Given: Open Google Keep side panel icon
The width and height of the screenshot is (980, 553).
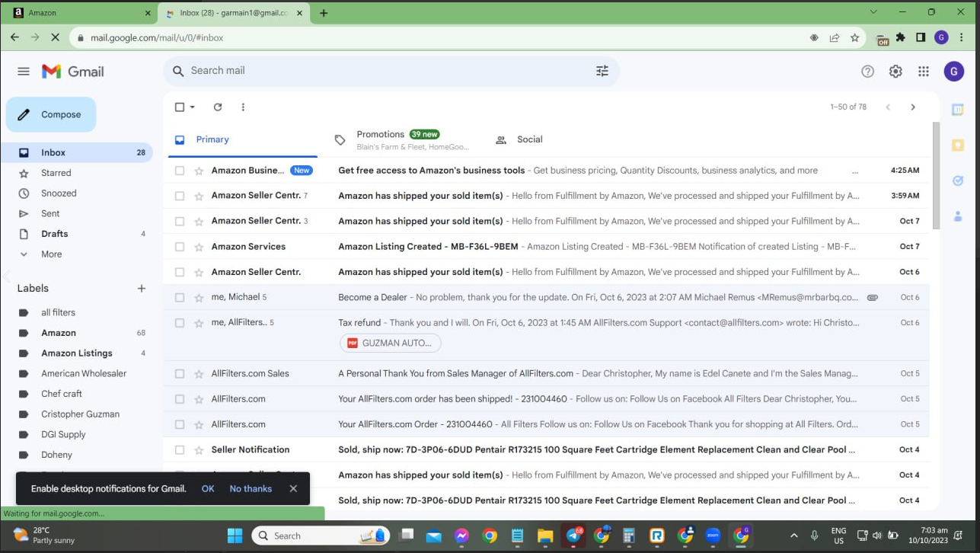Looking at the screenshot, I should click(958, 145).
